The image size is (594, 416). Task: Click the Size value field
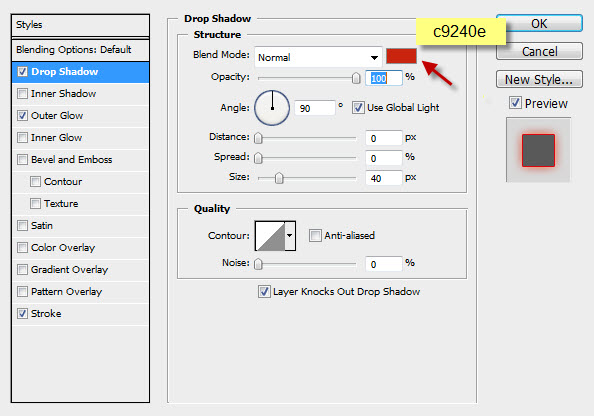383,178
